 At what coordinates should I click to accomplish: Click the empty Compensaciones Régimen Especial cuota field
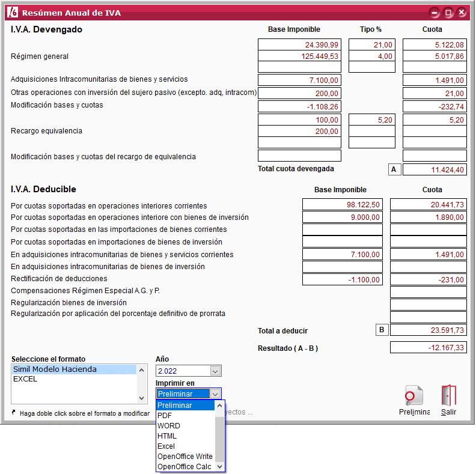(x=428, y=292)
